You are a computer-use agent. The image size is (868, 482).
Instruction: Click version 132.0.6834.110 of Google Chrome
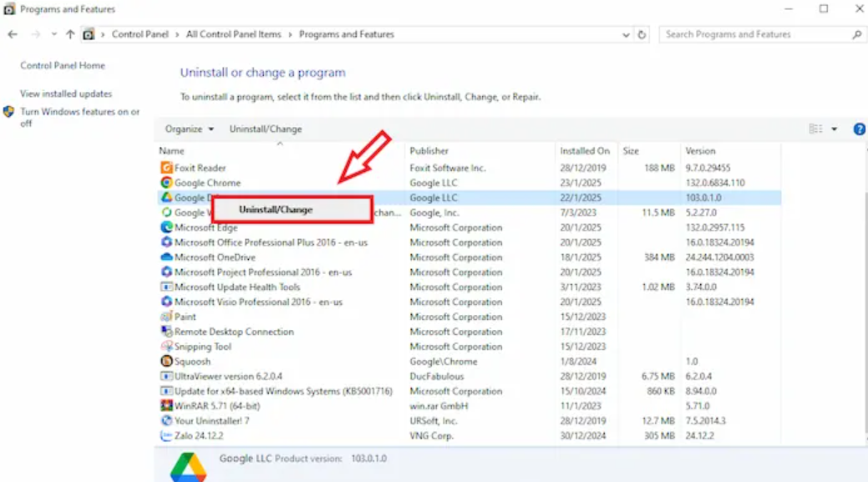715,183
